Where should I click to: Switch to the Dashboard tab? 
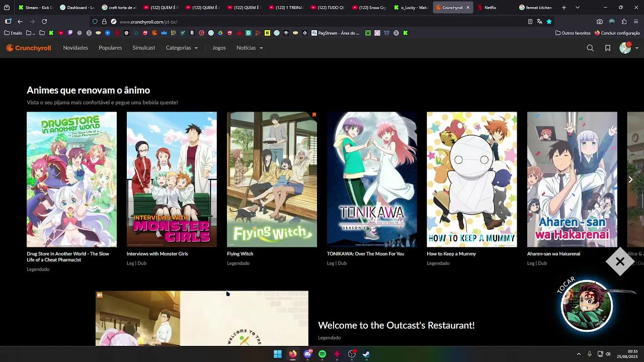tap(77, 8)
